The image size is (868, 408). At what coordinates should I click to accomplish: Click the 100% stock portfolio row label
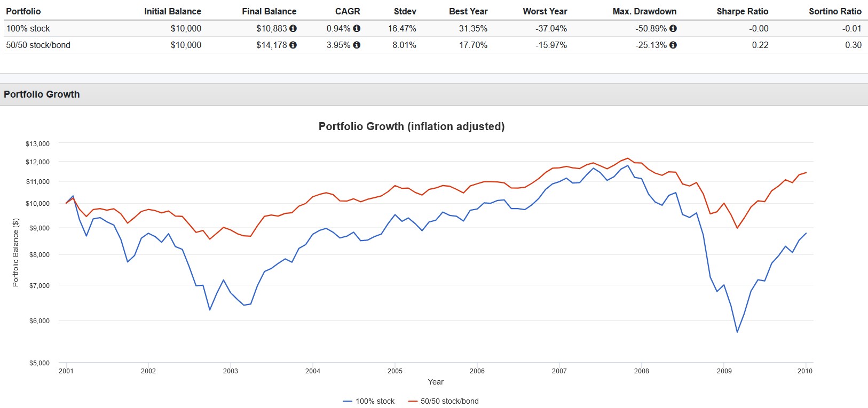[x=28, y=28]
